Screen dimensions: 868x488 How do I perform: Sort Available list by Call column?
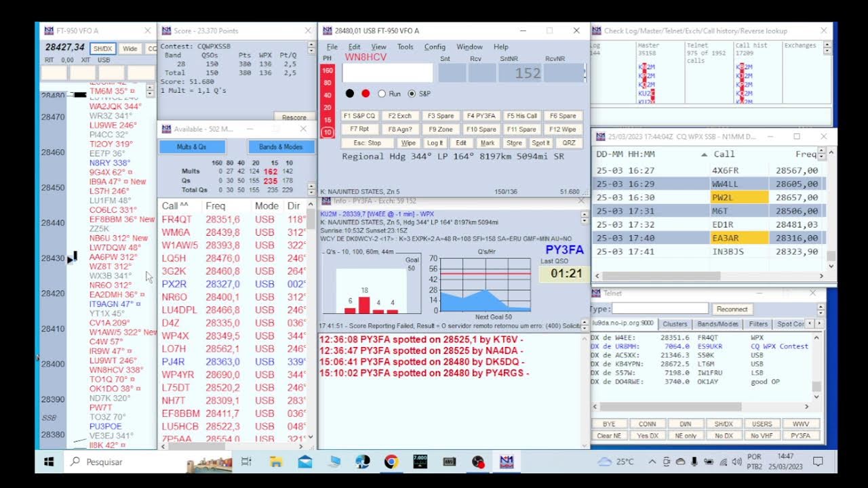(x=180, y=205)
